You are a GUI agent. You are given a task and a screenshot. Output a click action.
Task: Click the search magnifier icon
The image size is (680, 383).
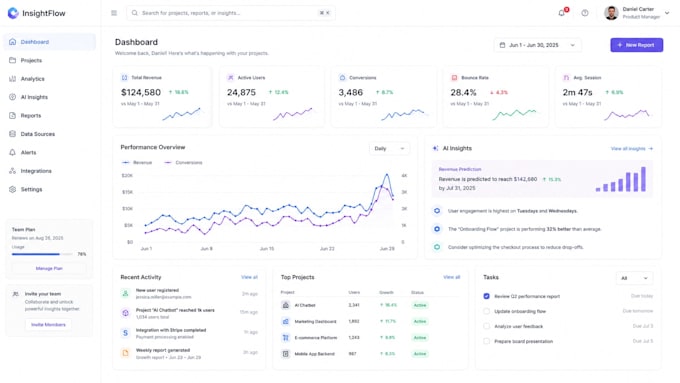(x=135, y=13)
